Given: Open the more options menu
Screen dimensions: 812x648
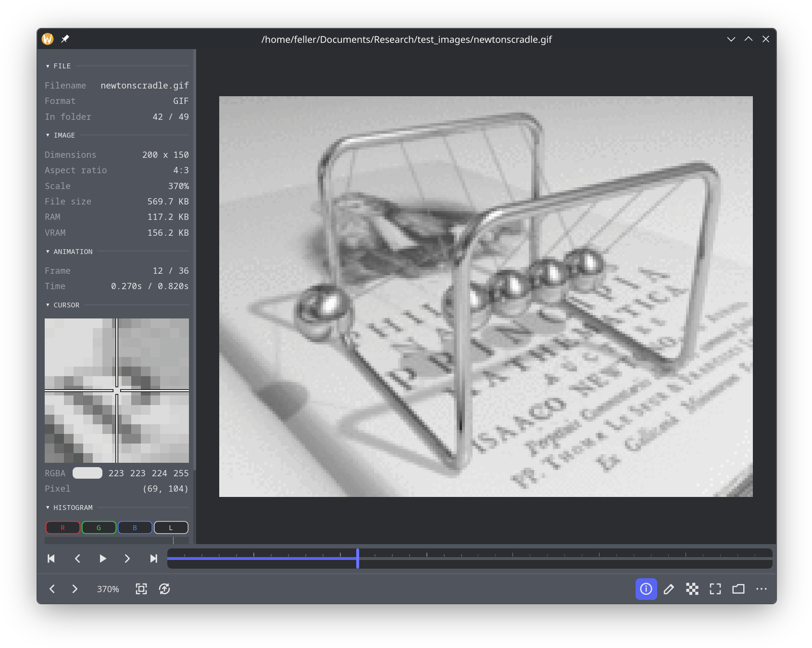Looking at the screenshot, I should click(762, 589).
